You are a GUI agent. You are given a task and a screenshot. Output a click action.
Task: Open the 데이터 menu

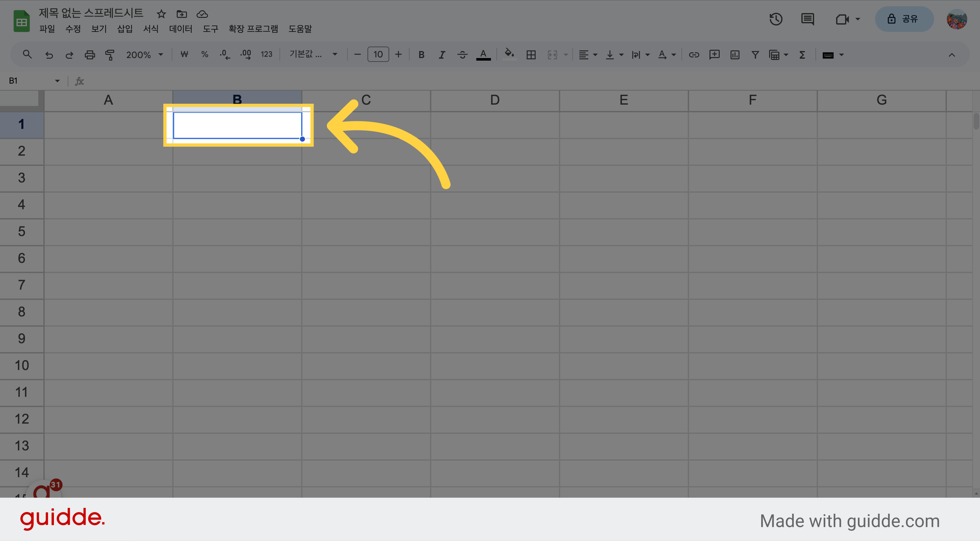(181, 29)
